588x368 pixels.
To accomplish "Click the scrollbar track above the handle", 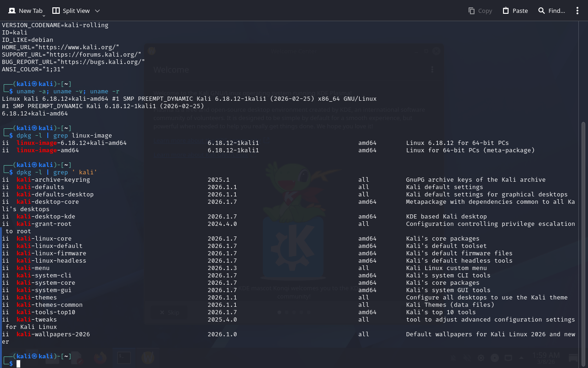I will tap(583, 69).
